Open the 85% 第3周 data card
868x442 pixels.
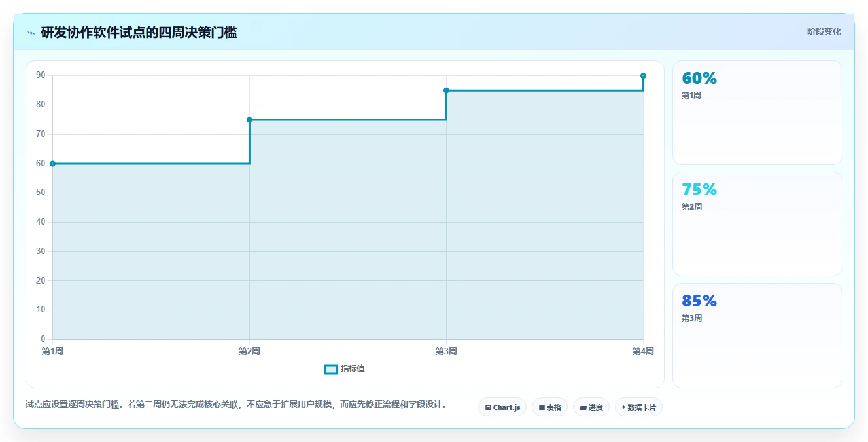(x=757, y=335)
